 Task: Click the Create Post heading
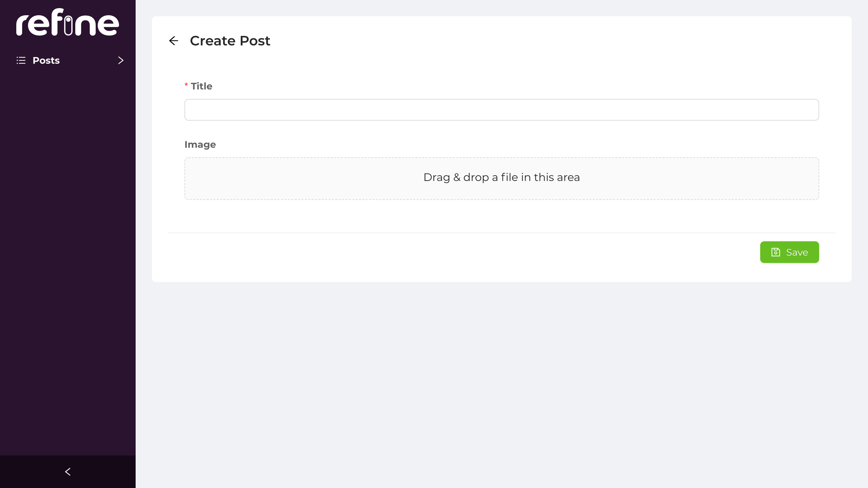230,40
